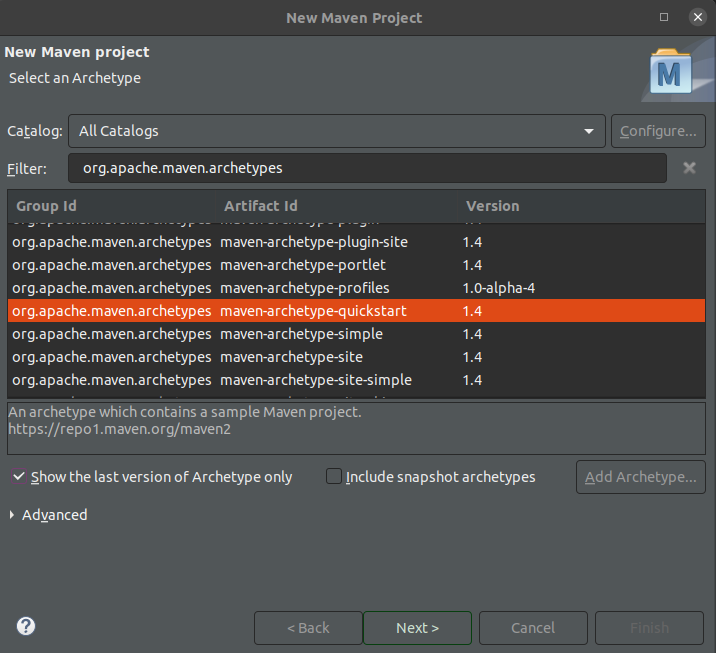Image resolution: width=716 pixels, height=653 pixels.
Task: Click into the Filter input field
Action: pos(367,168)
